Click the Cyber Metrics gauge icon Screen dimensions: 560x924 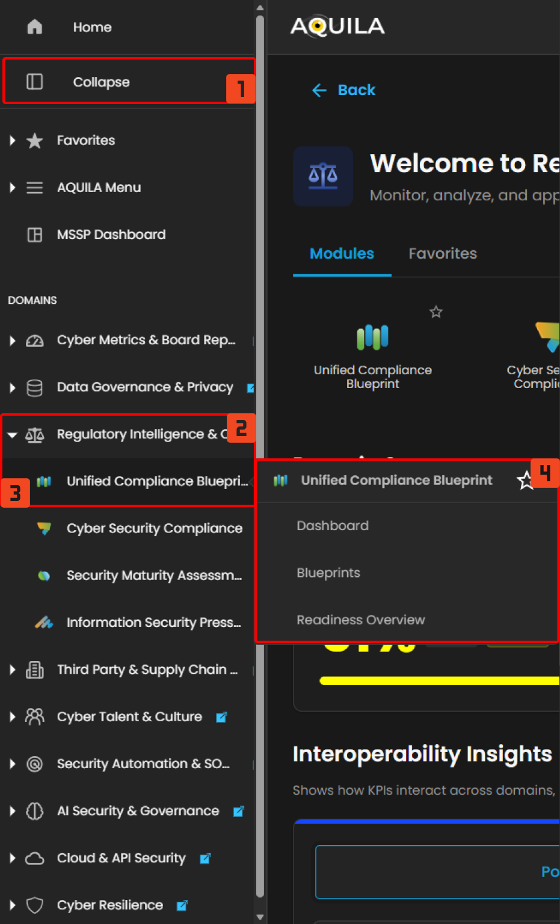35,340
